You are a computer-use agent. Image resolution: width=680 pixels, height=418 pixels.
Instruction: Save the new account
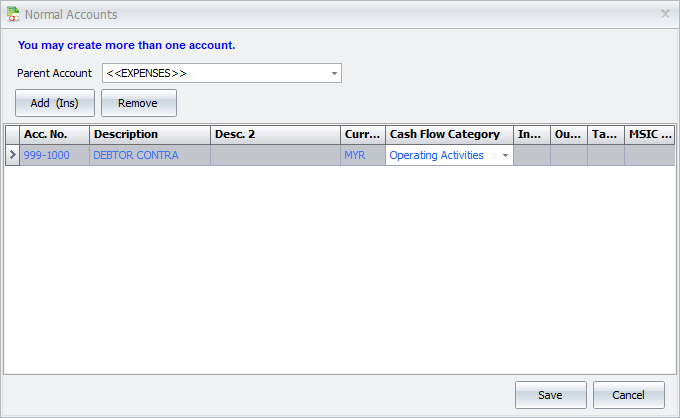[x=550, y=395]
